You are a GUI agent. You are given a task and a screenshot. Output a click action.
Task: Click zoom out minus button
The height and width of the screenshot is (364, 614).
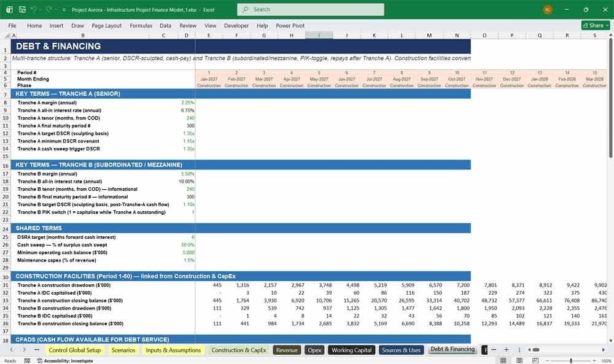click(x=548, y=360)
